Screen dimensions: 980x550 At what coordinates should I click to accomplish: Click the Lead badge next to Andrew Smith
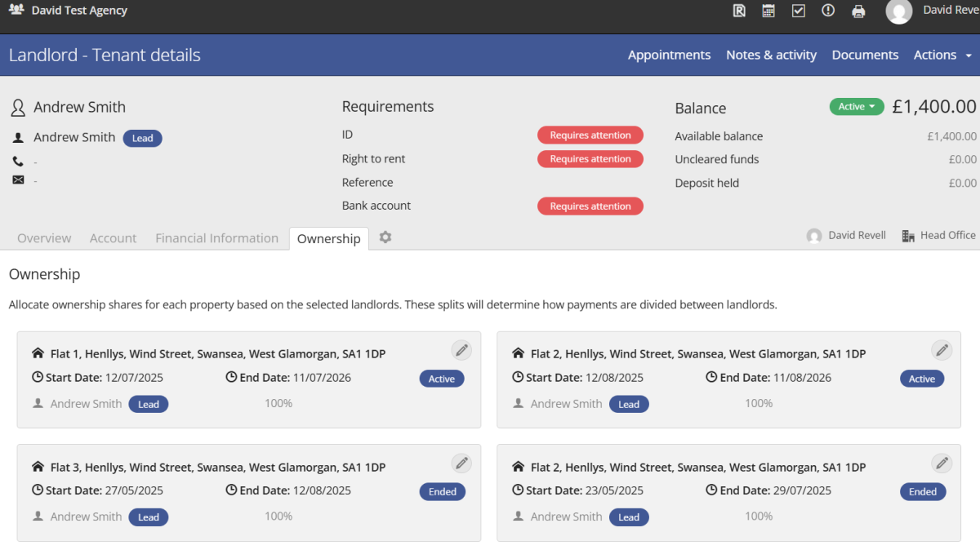coord(142,138)
